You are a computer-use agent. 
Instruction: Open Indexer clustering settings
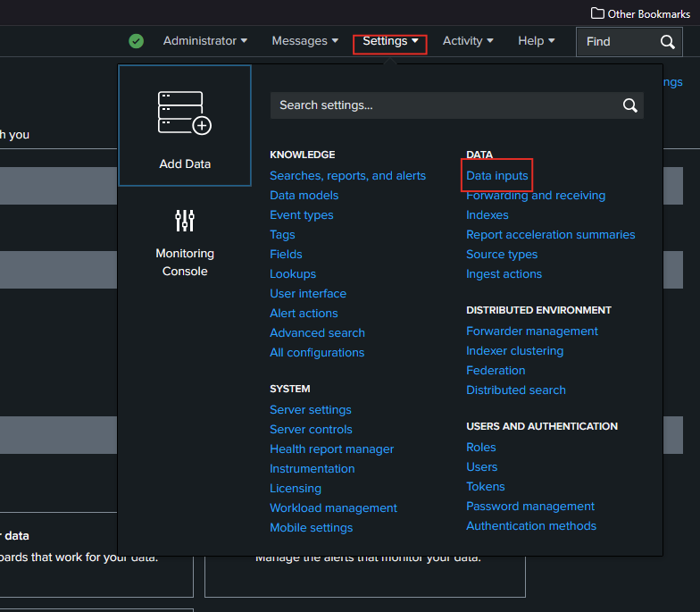(x=514, y=350)
